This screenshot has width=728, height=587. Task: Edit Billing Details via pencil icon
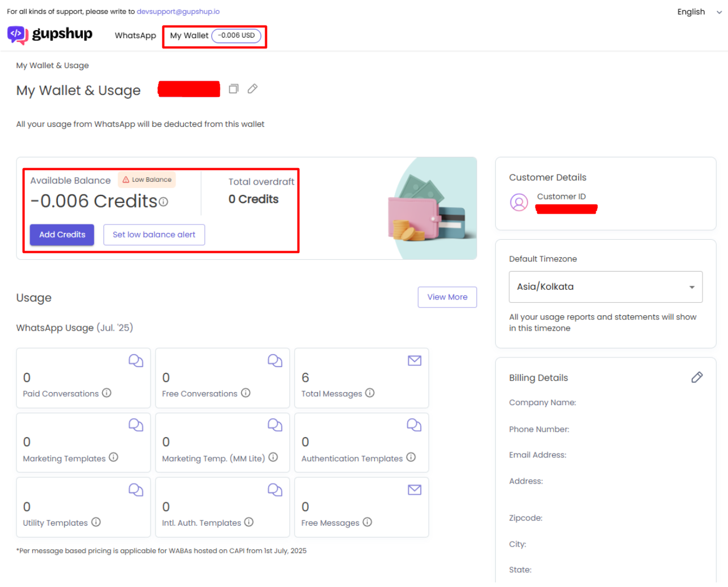[697, 377]
